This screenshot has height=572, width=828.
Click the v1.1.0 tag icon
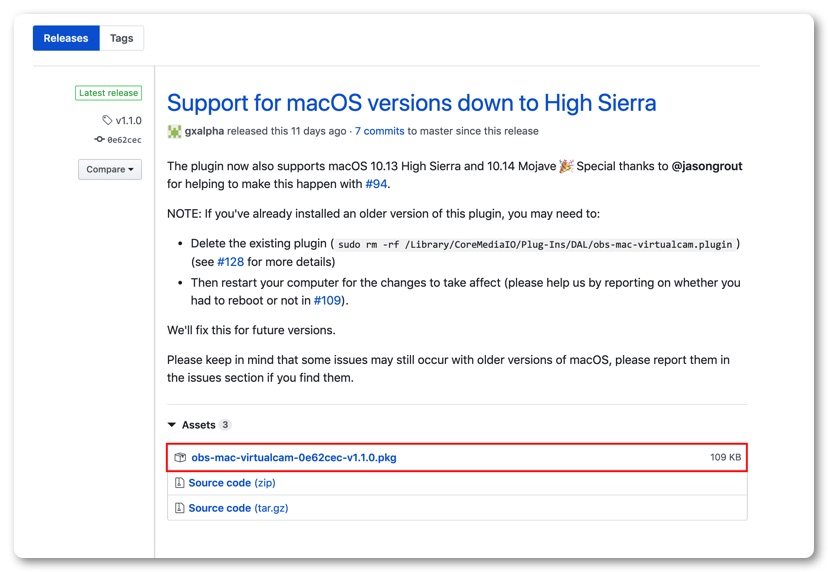coord(108,121)
